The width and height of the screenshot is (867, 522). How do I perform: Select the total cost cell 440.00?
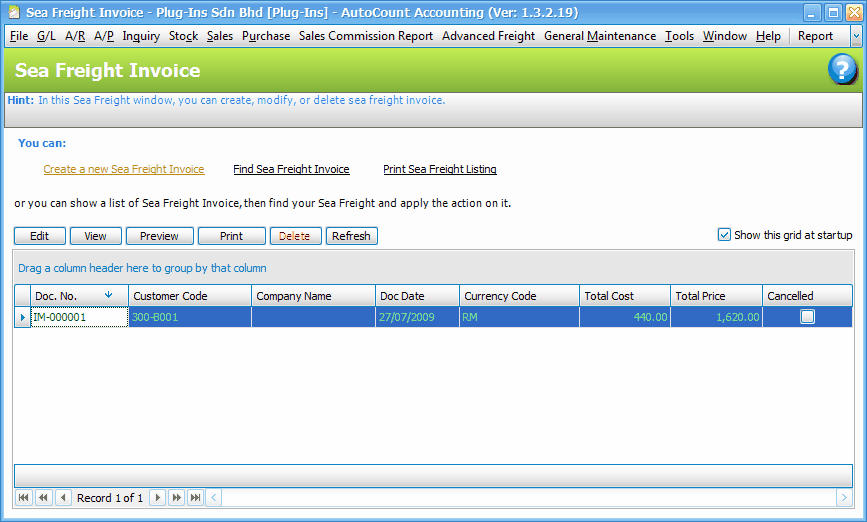pyautogui.click(x=625, y=317)
